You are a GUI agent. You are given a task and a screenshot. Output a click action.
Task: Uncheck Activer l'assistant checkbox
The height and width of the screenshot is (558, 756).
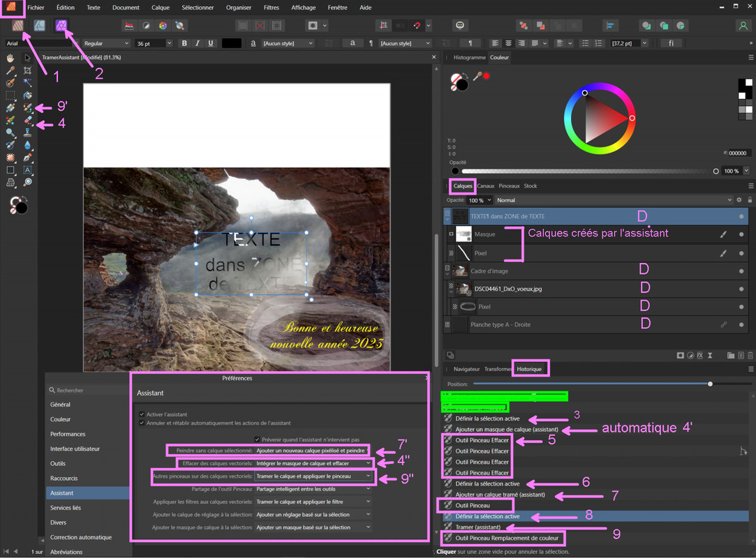[x=142, y=414]
